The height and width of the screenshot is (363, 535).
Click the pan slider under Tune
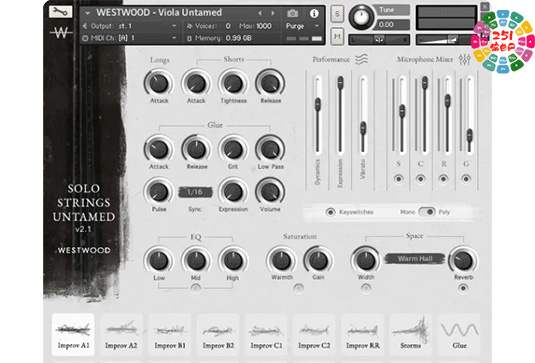click(x=379, y=40)
